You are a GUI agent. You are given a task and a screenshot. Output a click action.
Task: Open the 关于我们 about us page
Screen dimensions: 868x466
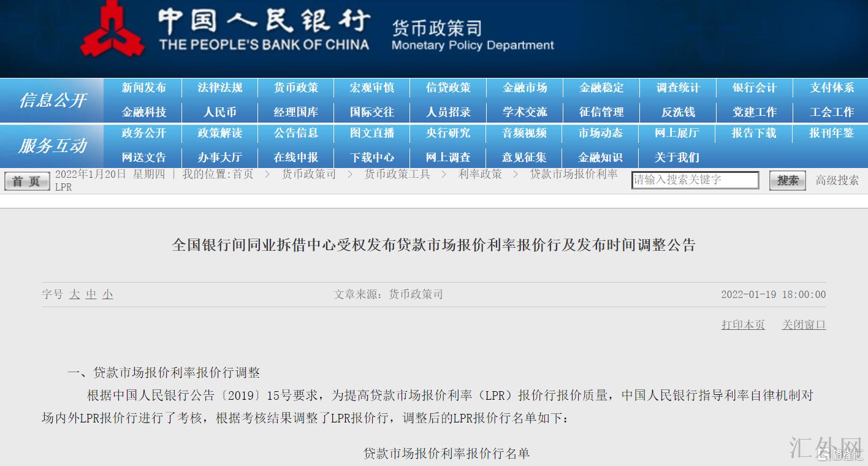(677, 158)
